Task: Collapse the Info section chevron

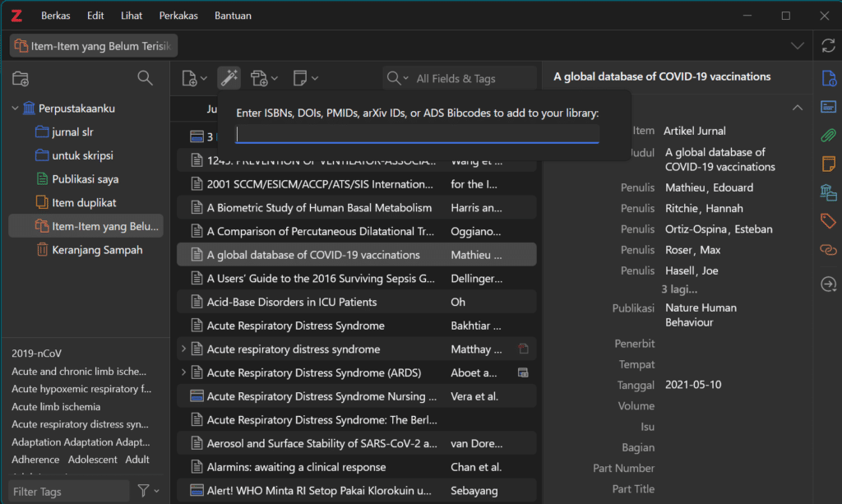Action: point(798,108)
